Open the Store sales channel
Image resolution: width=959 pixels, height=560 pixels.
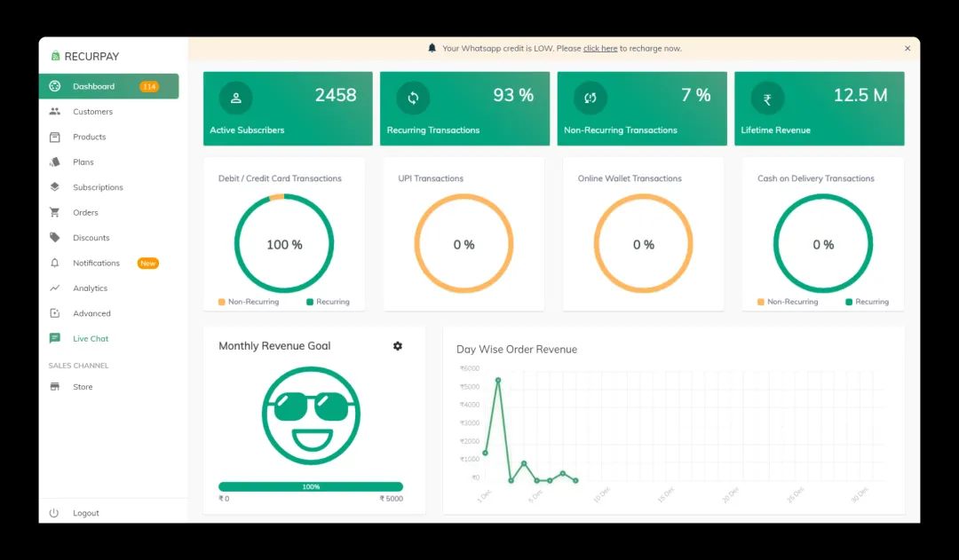point(83,386)
